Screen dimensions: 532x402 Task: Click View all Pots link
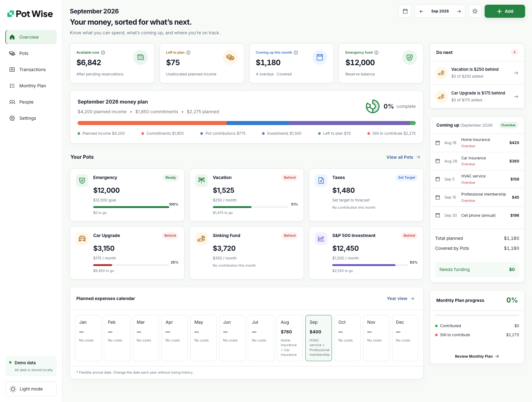coord(403,157)
